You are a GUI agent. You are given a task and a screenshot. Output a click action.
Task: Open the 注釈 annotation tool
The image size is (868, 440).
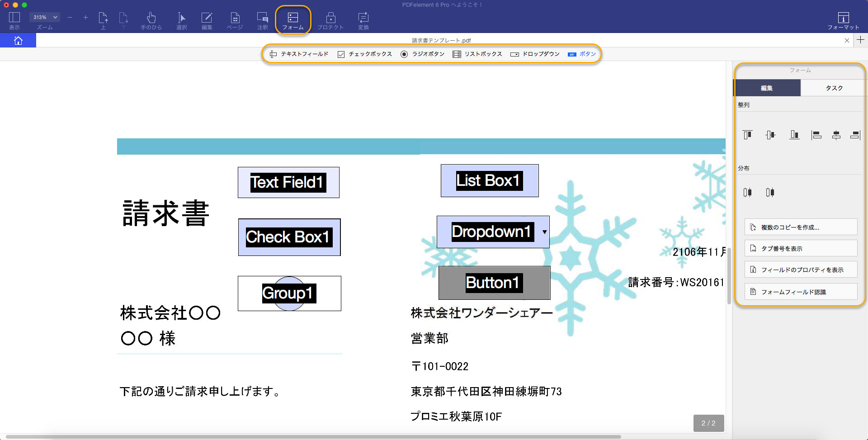pos(263,20)
